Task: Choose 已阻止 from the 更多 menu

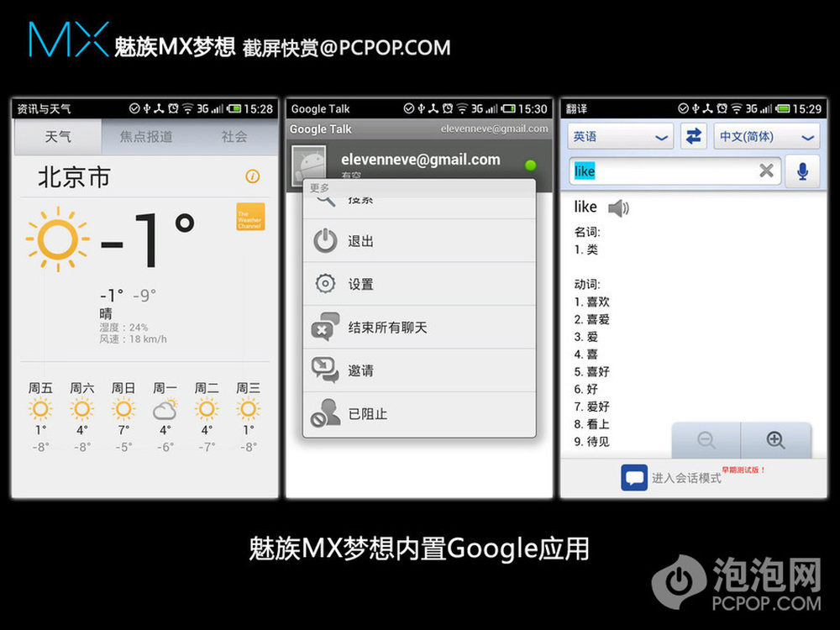Action: (419, 413)
